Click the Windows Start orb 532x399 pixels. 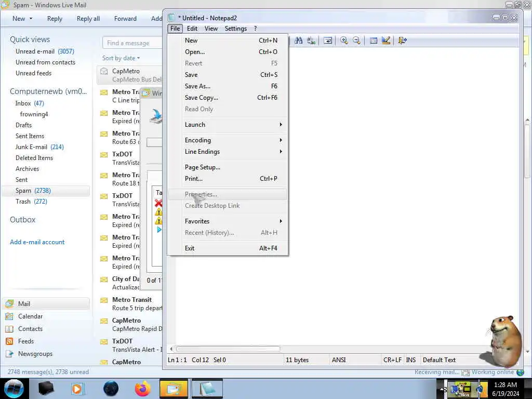click(x=14, y=389)
